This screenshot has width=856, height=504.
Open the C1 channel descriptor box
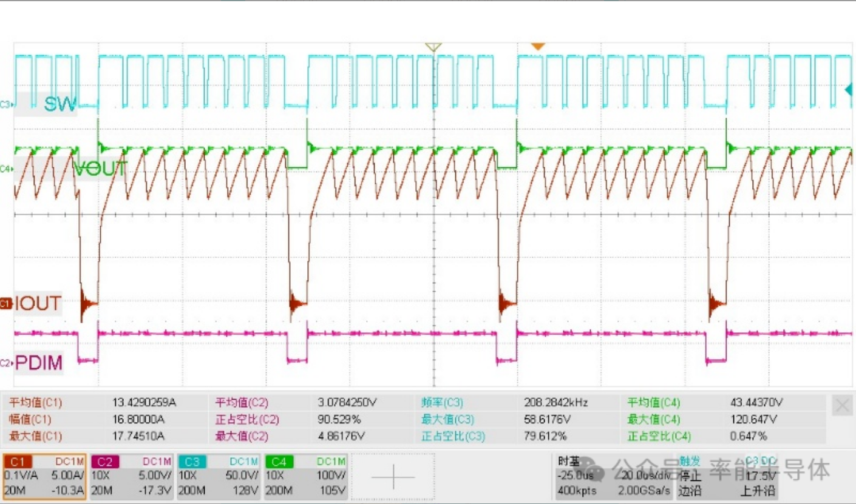pos(44,475)
